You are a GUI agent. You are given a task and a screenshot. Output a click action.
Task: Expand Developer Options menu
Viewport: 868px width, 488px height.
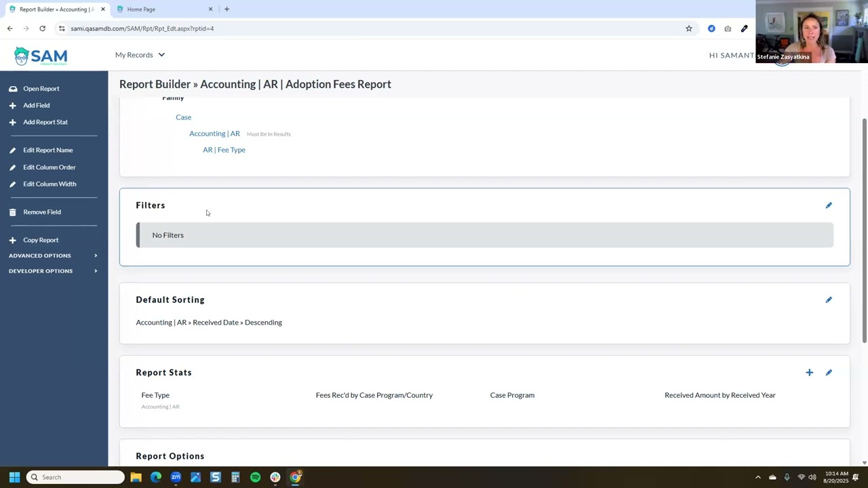[53, 271]
